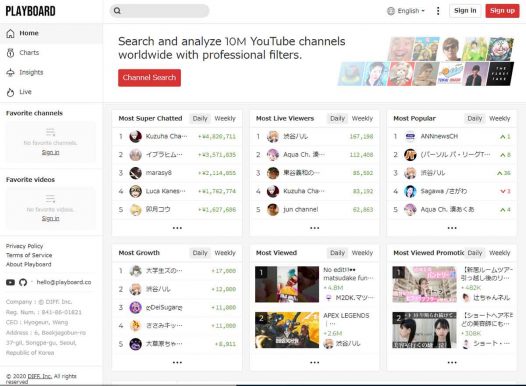Viewport: 526px width, 386px height.
Task: Click the search magnifier icon
Action: [x=117, y=11]
